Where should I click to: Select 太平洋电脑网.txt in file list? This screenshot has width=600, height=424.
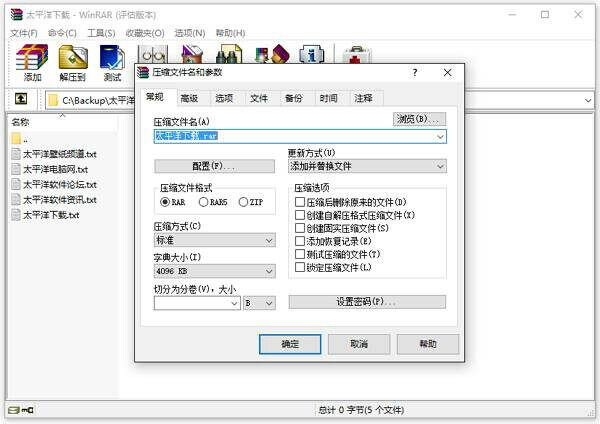(55, 169)
